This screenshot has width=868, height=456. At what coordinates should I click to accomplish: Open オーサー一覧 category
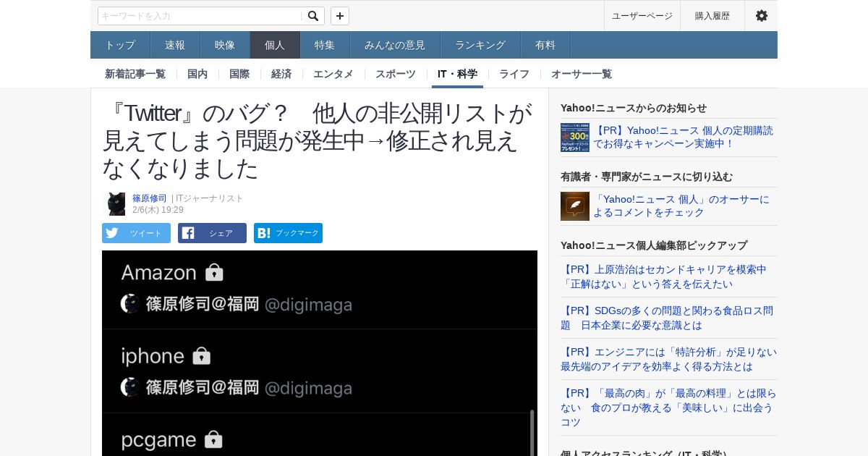[x=582, y=74]
